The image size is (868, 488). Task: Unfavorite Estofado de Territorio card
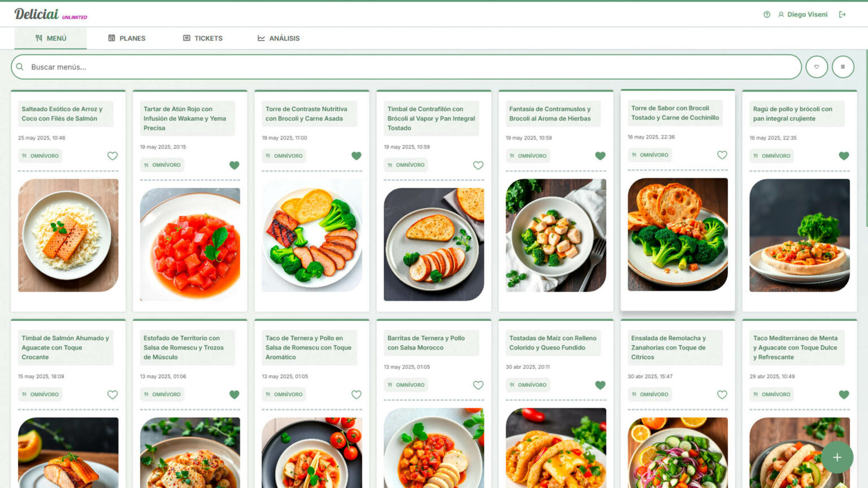(235, 395)
